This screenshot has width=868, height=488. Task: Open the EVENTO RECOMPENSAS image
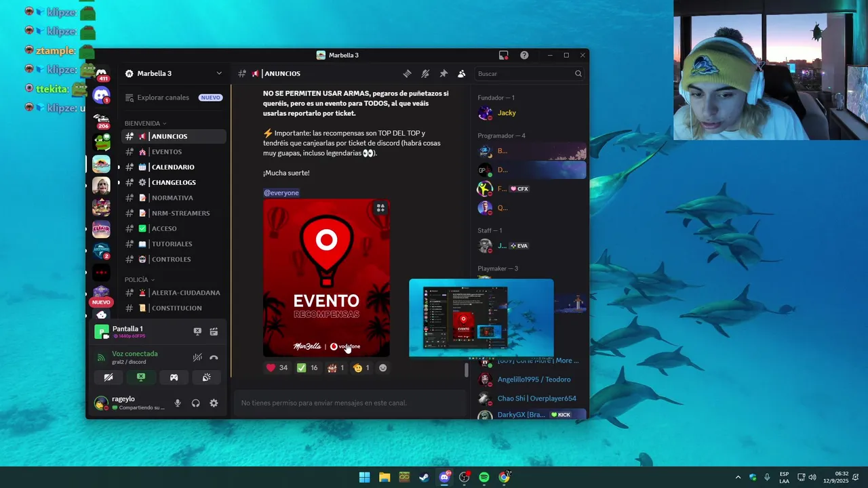pyautogui.click(x=326, y=278)
